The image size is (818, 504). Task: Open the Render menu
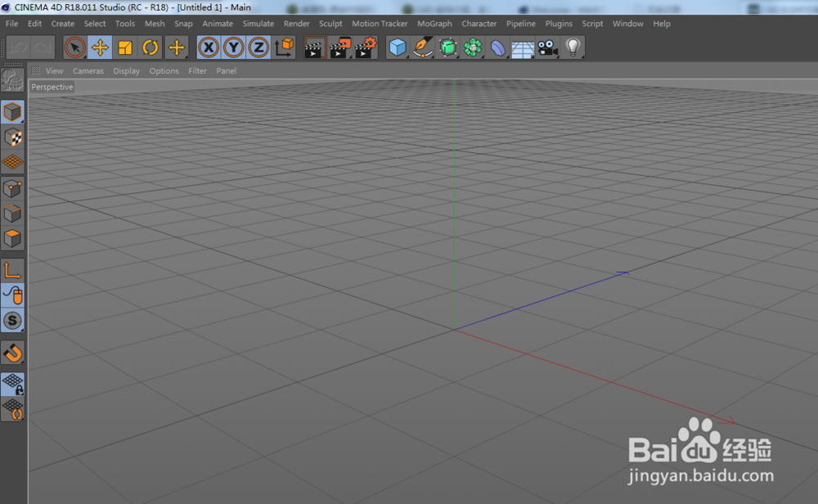296,24
